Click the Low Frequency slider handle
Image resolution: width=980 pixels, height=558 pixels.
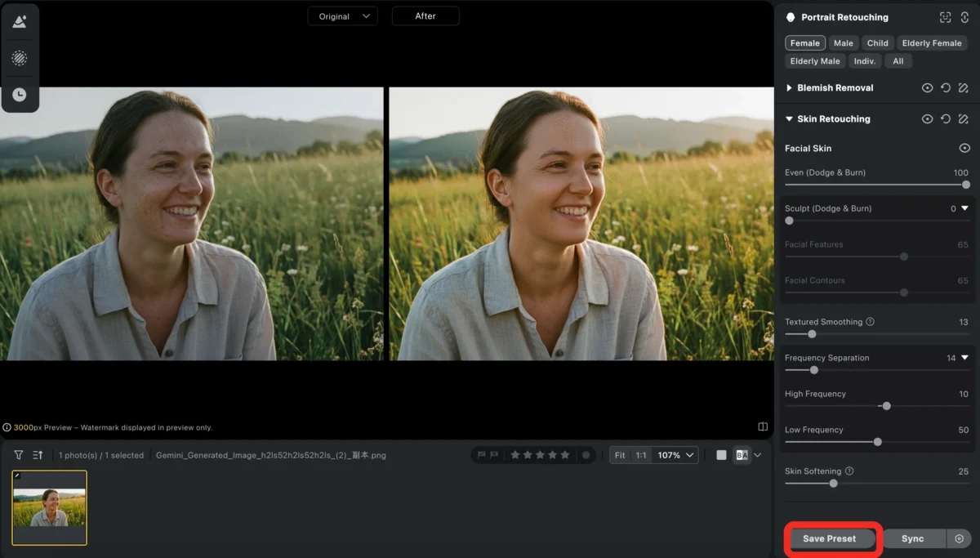pos(878,442)
